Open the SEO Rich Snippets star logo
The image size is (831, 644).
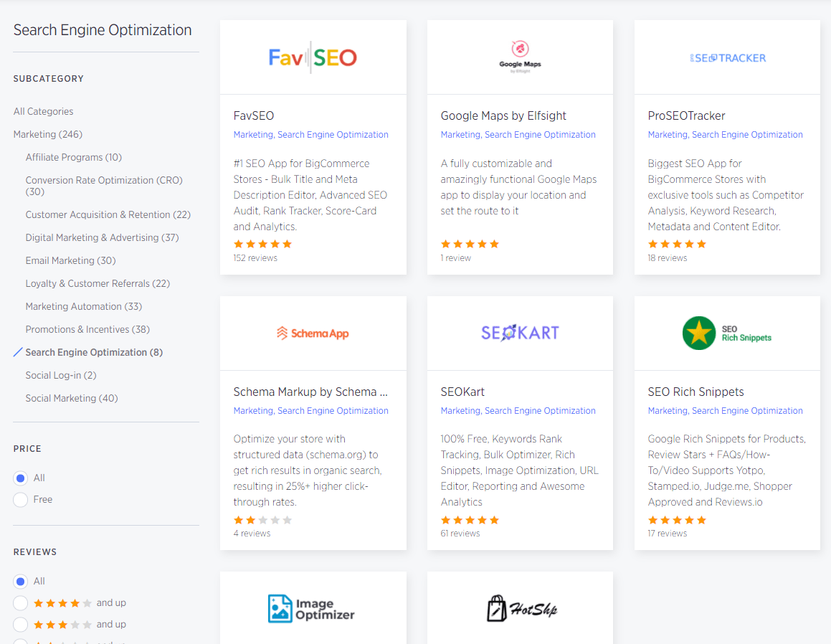tap(726, 333)
